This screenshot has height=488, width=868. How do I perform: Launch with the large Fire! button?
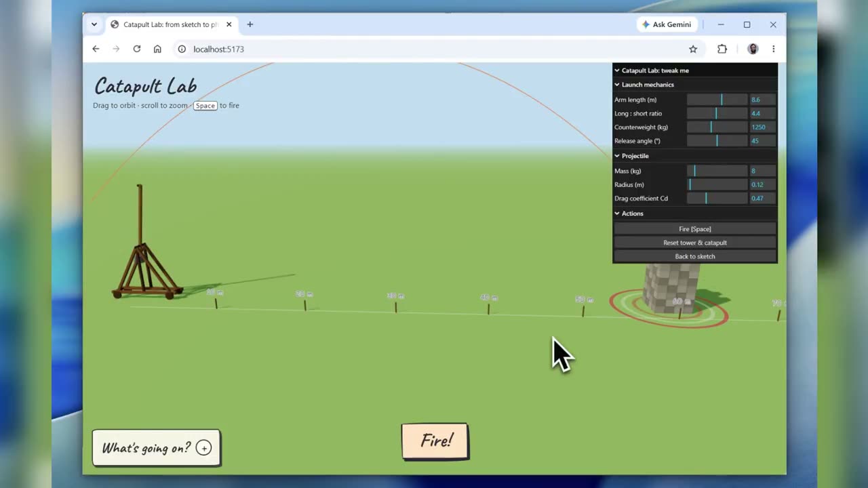[x=435, y=441]
